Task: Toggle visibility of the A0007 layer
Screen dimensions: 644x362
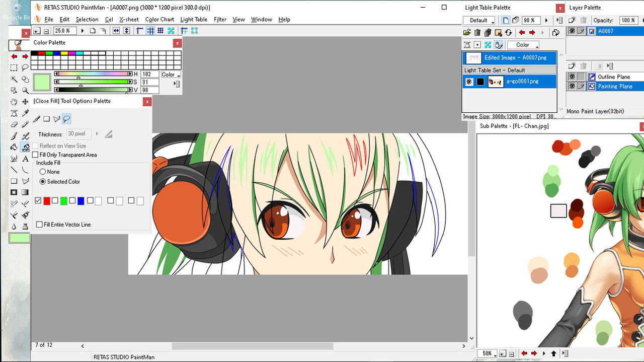Action: (572, 31)
